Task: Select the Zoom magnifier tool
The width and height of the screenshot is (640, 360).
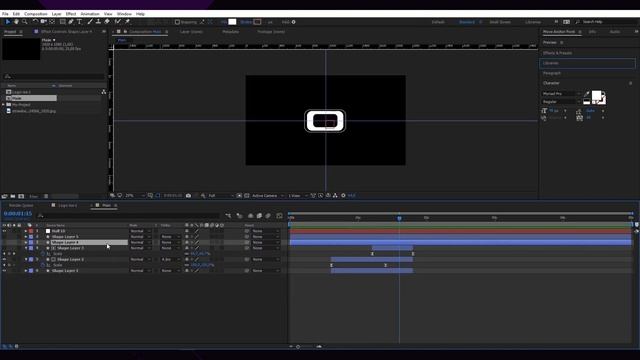Action: 25,22
